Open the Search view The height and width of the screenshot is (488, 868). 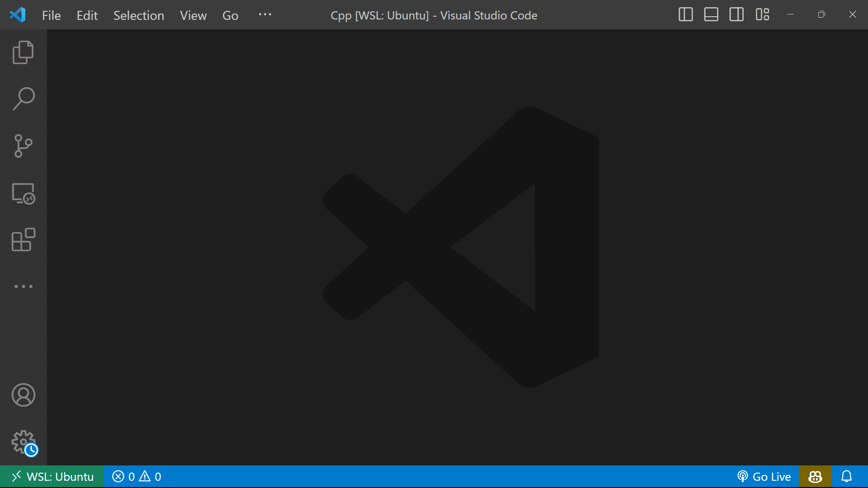(x=23, y=99)
